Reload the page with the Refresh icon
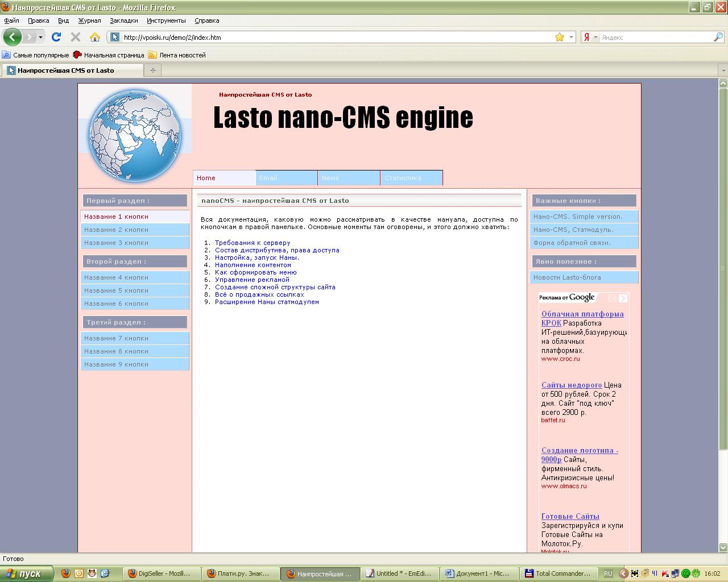 point(56,37)
